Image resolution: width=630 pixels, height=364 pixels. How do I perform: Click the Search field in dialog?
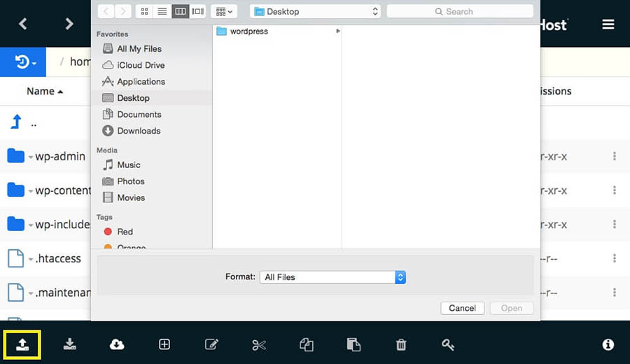point(460,11)
